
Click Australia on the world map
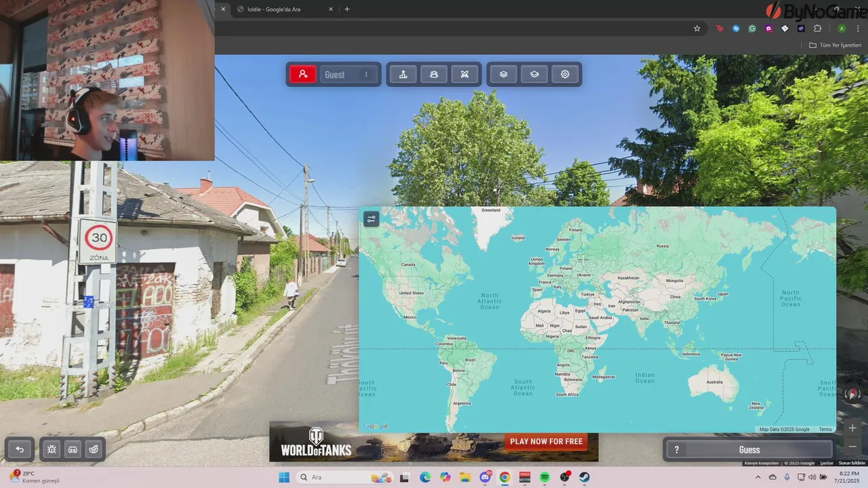tap(714, 382)
